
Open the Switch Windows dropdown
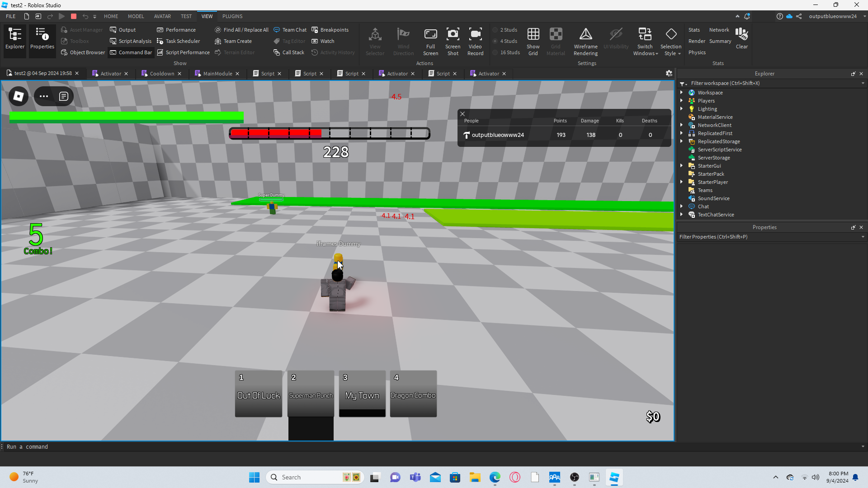645,42
